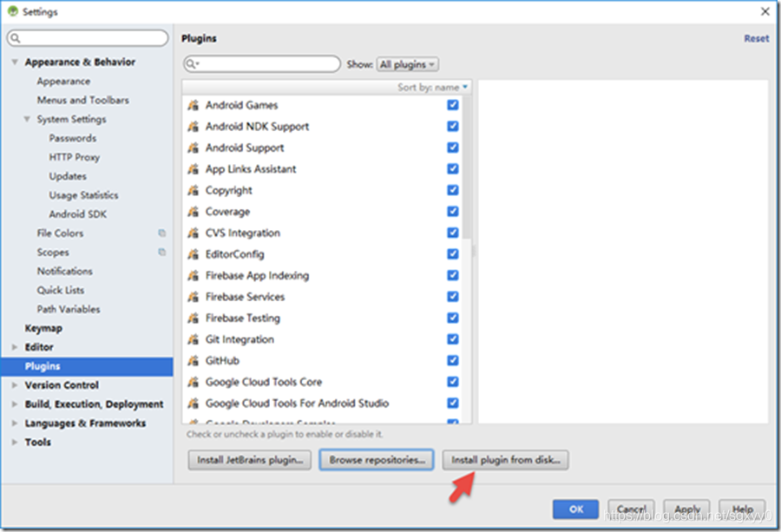Toggle the Git Integration plugin checkbox

(453, 339)
